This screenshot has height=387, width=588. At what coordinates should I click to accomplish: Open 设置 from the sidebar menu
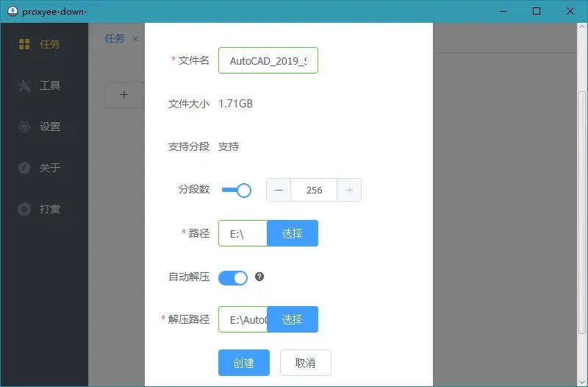click(x=50, y=127)
